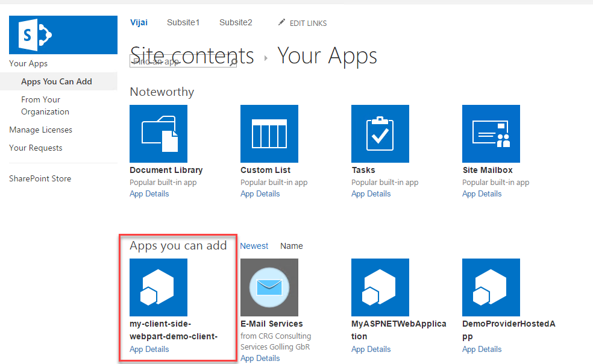Screen dimensions: 593x364
Task: Open Manage Licenses in the sidebar
Action: tap(40, 130)
